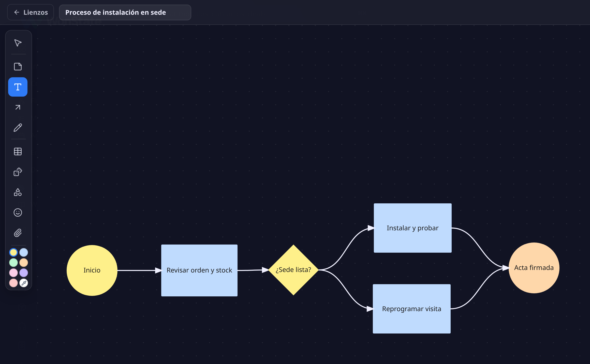Viewport: 590px width, 364px height.
Task: Select the pointer selection tool
Action: (18, 43)
